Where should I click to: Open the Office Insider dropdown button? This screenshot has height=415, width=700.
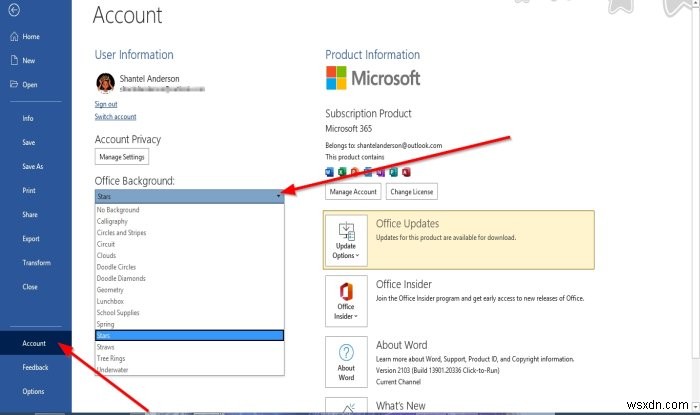346,301
